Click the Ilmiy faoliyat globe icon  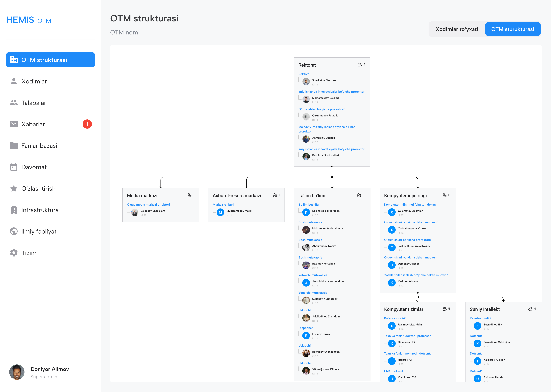(x=14, y=231)
